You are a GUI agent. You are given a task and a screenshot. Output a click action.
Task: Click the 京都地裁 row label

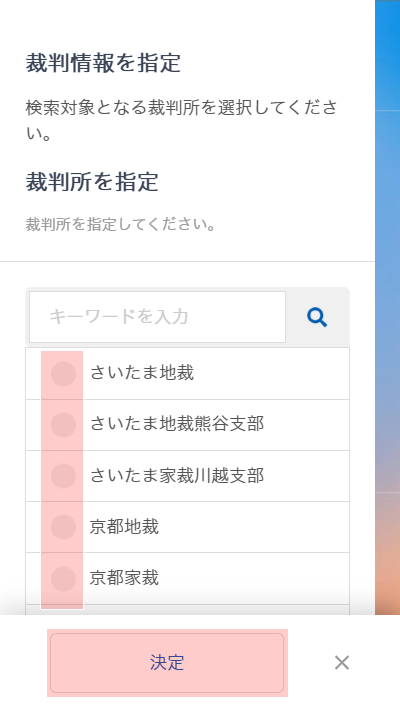pyautogui.click(x=124, y=527)
